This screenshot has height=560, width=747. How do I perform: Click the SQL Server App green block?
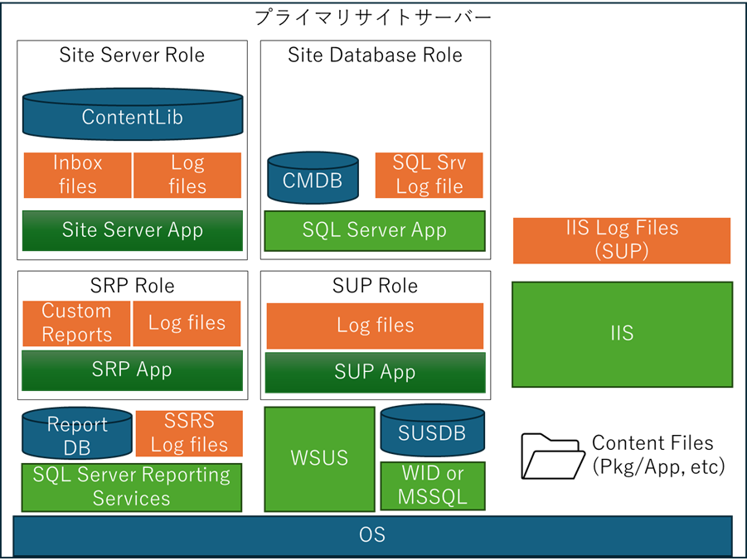pyautogui.click(x=375, y=230)
